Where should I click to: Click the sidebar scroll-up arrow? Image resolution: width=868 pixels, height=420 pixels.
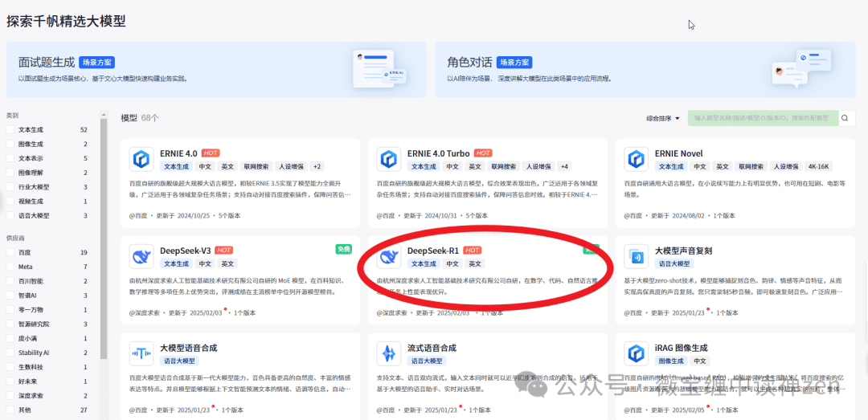point(104,115)
